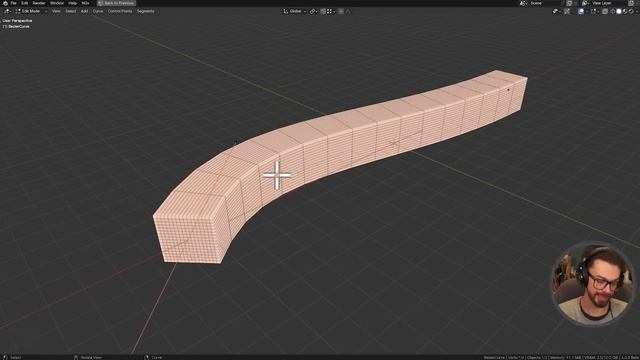This screenshot has width=640, height=360.
Task: Open the viewport Select menu
Action: click(x=71, y=11)
